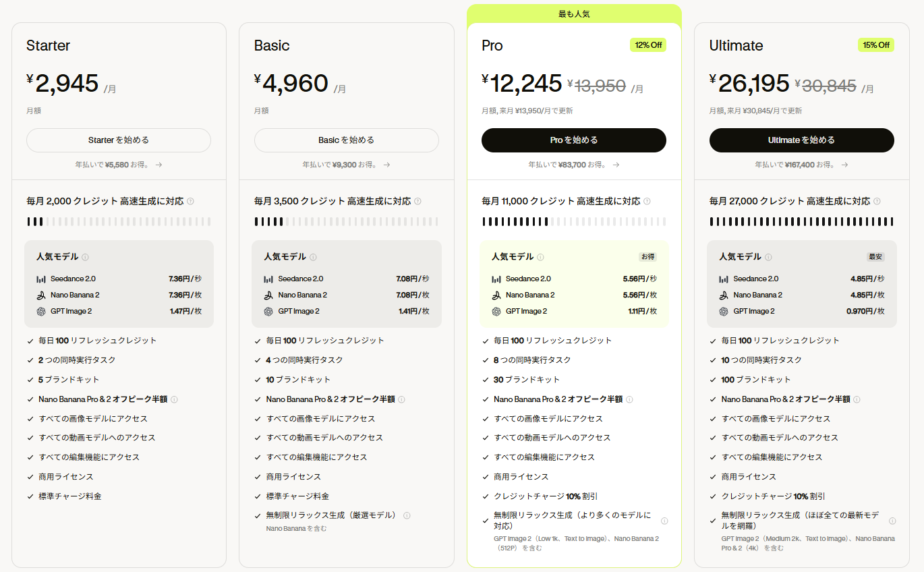Click Basic's オフピーク半額 info icon
The height and width of the screenshot is (572, 924).
click(401, 399)
